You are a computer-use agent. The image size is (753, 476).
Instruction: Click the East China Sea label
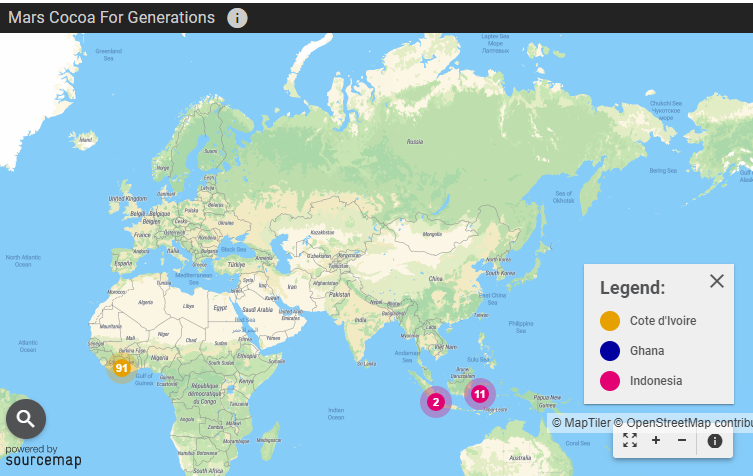(x=492, y=299)
